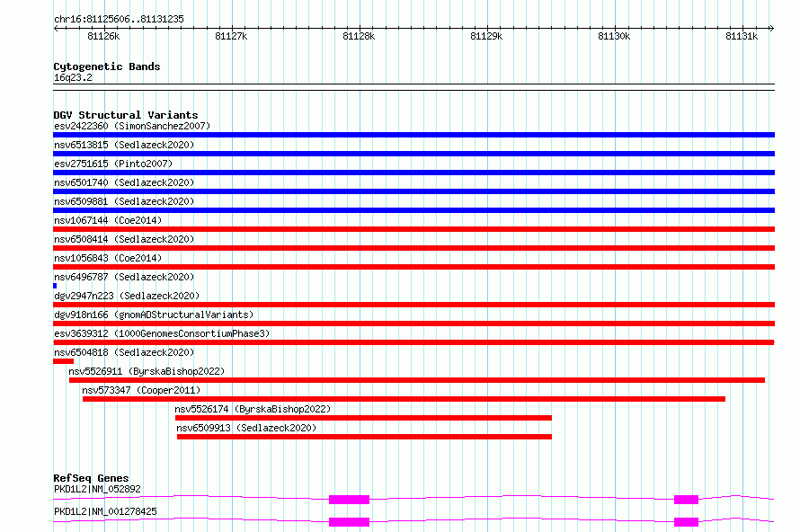This screenshot has height=532, width=800.
Task: Click the nsv6496787 (Sedlazeck2020) label
Action: point(124,277)
